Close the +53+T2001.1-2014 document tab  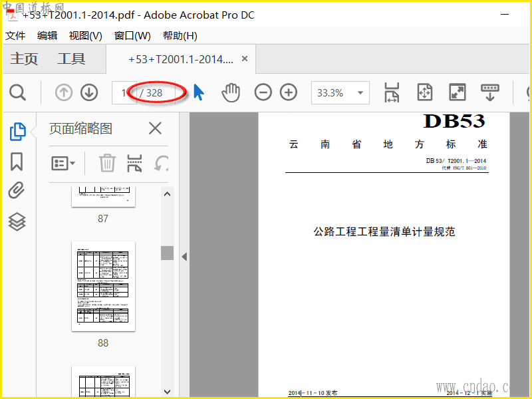coord(245,59)
